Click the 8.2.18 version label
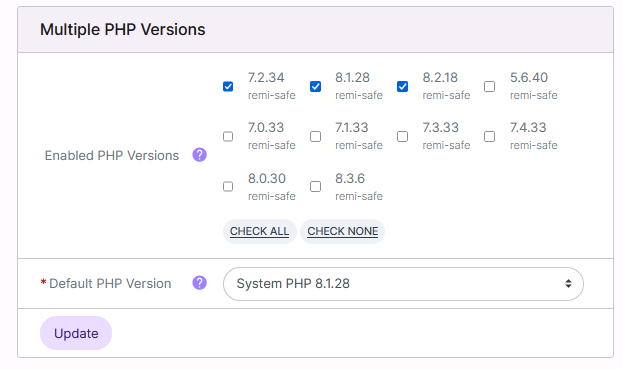The height and width of the screenshot is (369, 623). pos(440,77)
